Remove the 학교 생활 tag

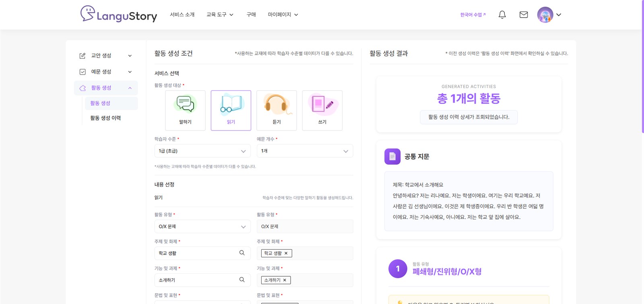[x=286, y=253]
